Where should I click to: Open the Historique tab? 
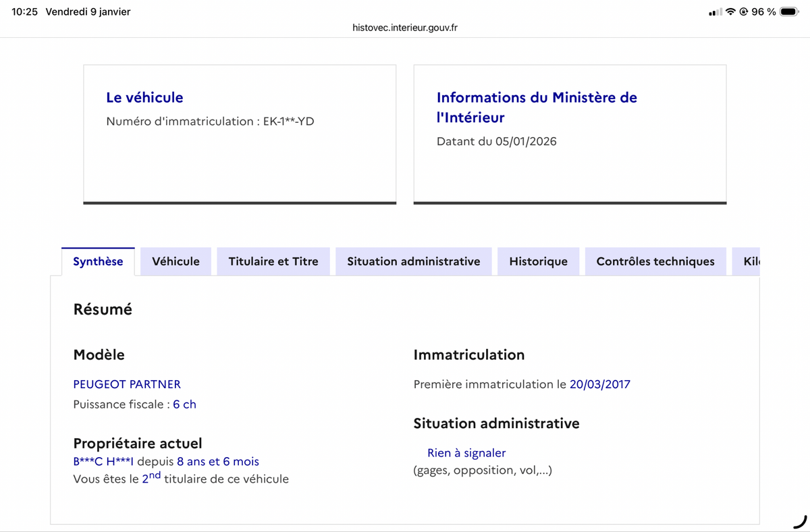coord(538,261)
